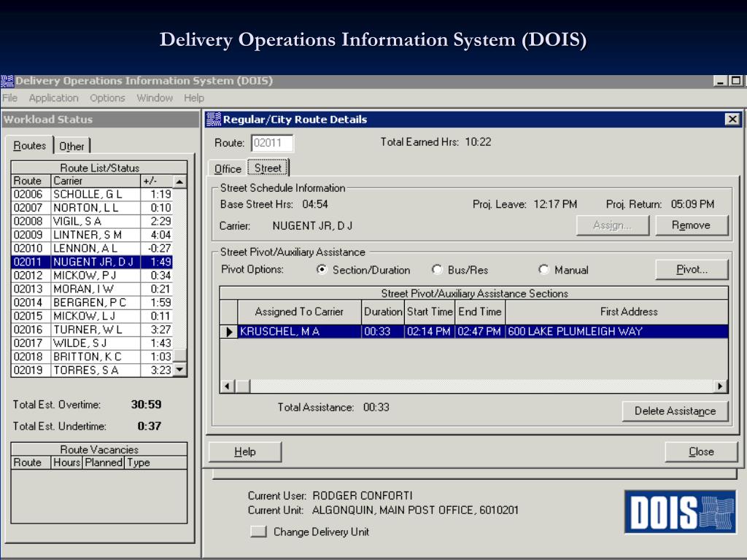Screen dimensions: 747x560
Task: Select route 02009 LINTNER, S M
Action: (x=92, y=235)
